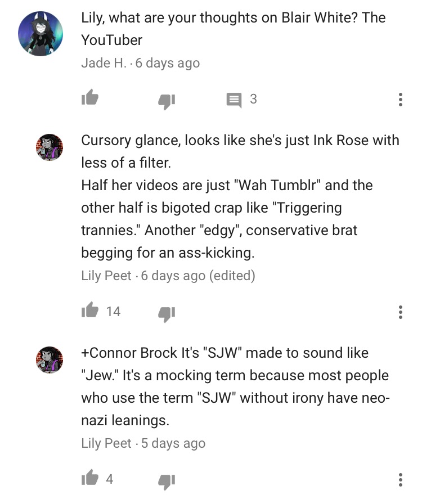The width and height of the screenshot is (422, 504).
Task: Tap the 14 likes count
Action: pyautogui.click(x=113, y=312)
